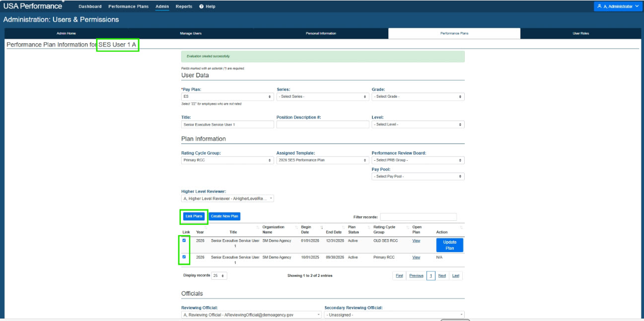Screen dimensions: 644x321
Task: Expand the Higher Level Reviewer combo box
Action: [x=227, y=198]
